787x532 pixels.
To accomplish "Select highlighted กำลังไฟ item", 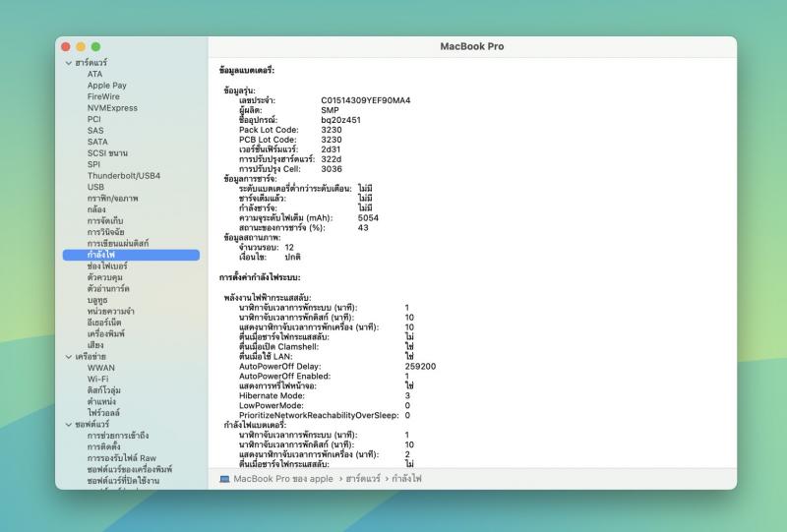I will pyautogui.click(x=131, y=255).
